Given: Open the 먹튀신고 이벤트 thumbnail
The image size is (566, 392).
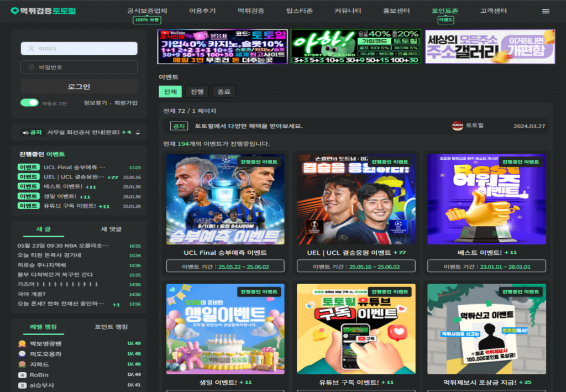Looking at the screenshot, I should (x=486, y=329).
